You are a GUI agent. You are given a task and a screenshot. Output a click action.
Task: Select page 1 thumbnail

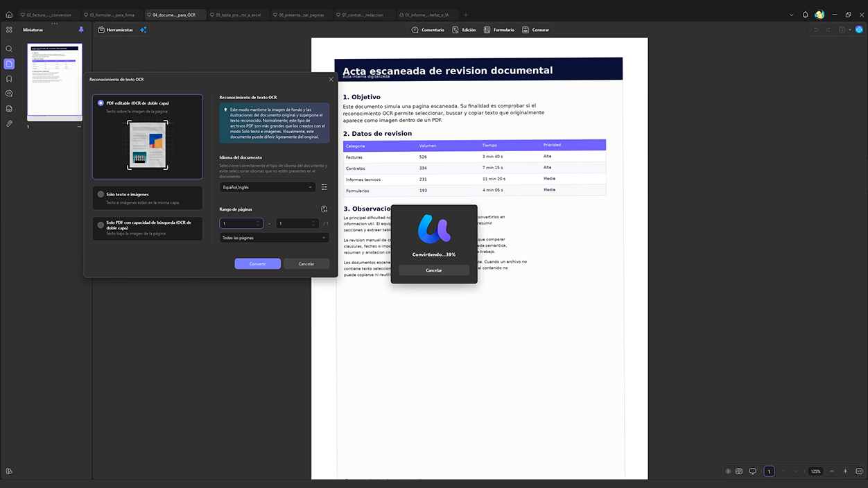[x=55, y=82]
